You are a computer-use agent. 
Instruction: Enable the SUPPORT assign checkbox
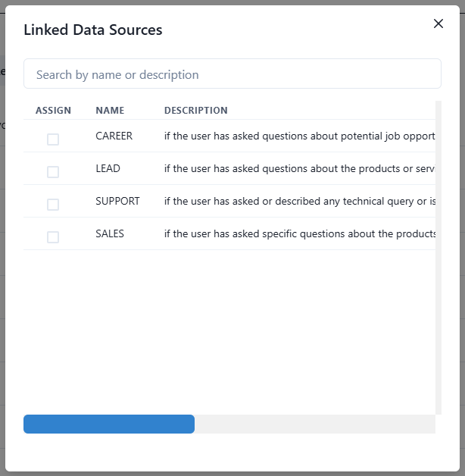click(x=53, y=205)
